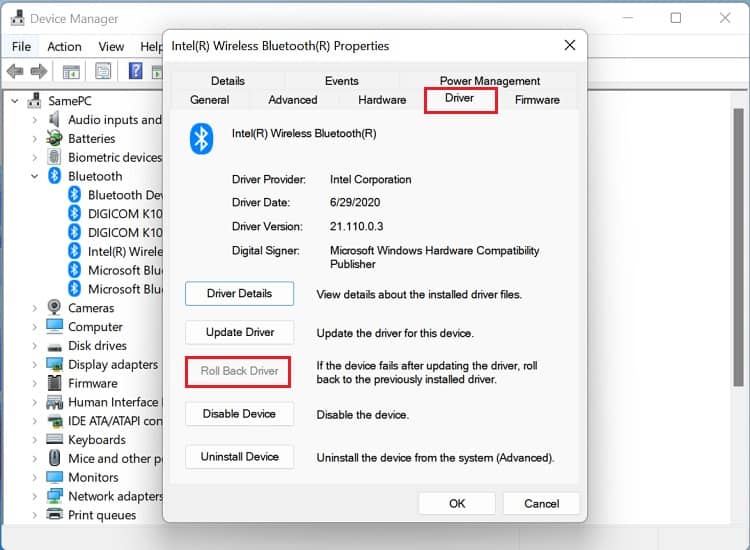Click the Mice and other pointing devices icon
This screenshot has width=750, height=550.
[55, 458]
